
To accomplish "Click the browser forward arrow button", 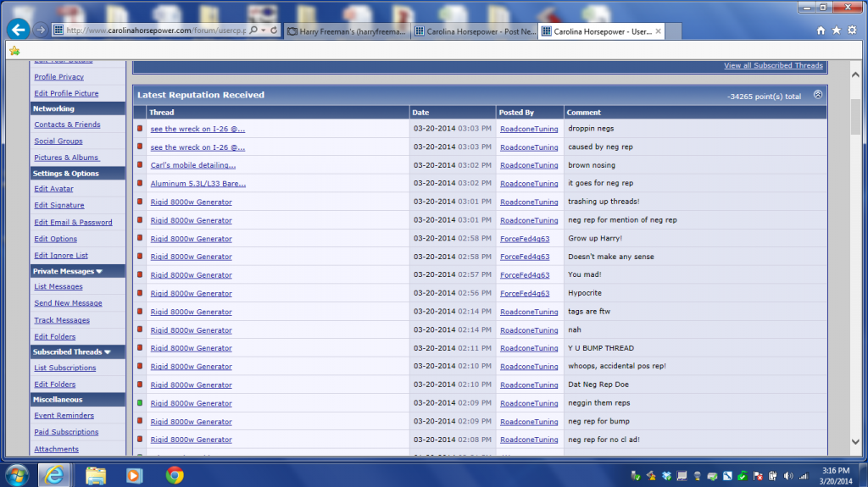I will [x=41, y=30].
